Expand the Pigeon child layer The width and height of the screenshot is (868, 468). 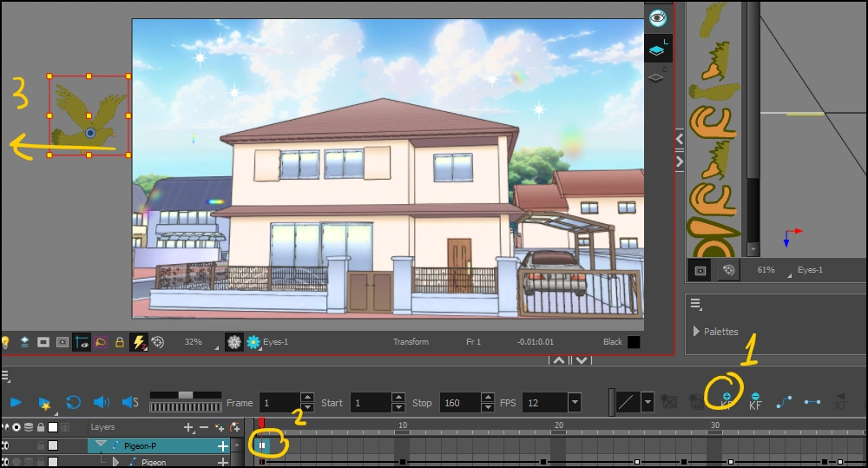click(115, 461)
